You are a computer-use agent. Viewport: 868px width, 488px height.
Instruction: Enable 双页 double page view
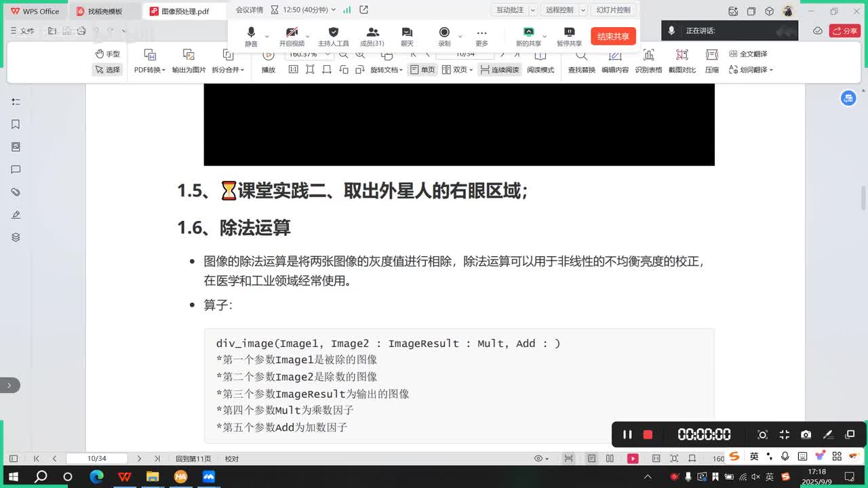[x=457, y=70]
